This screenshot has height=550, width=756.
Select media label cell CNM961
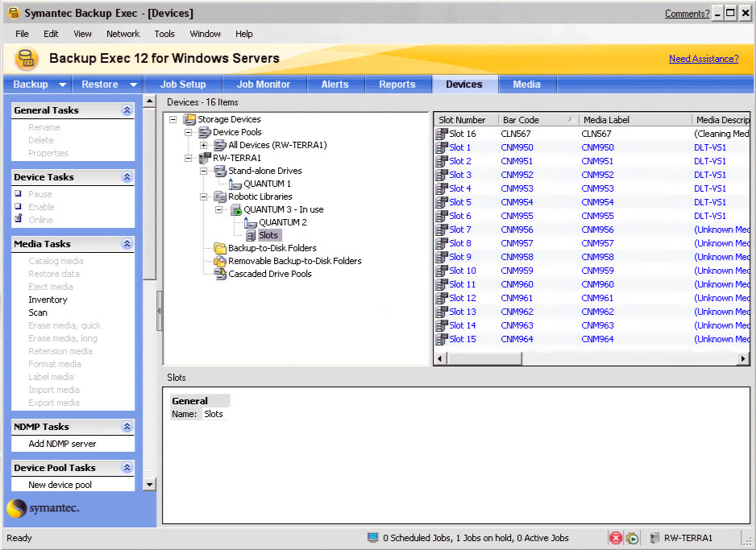(x=597, y=298)
